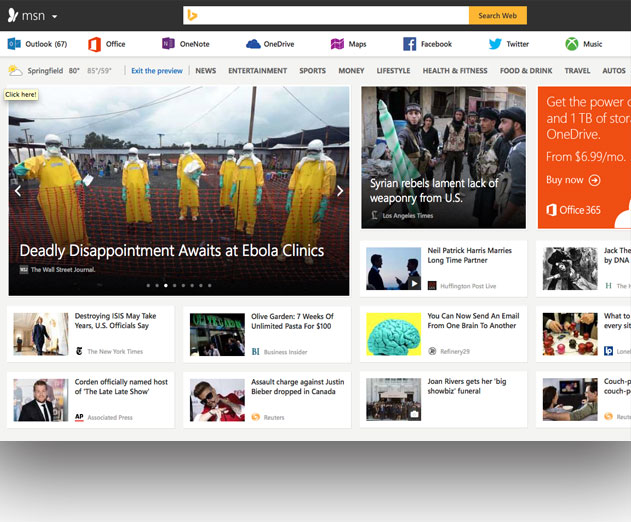The height and width of the screenshot is (522, 631).
Task: Open Send An Email Brain article
Action: 473,321
